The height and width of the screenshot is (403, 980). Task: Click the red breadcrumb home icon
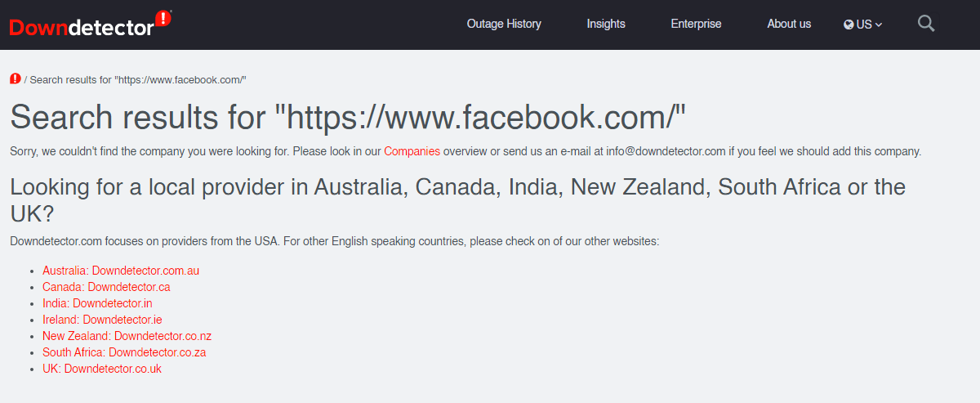[x=16, y=79]
